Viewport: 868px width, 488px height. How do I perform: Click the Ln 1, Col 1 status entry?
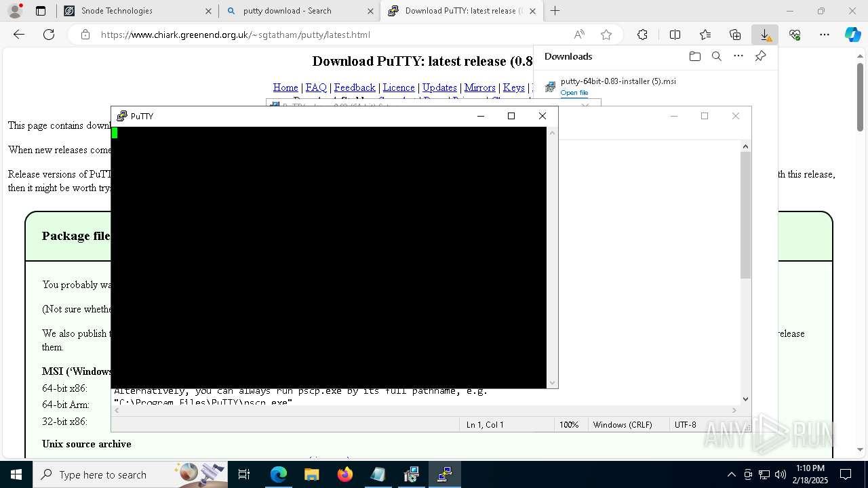[485, 425]
